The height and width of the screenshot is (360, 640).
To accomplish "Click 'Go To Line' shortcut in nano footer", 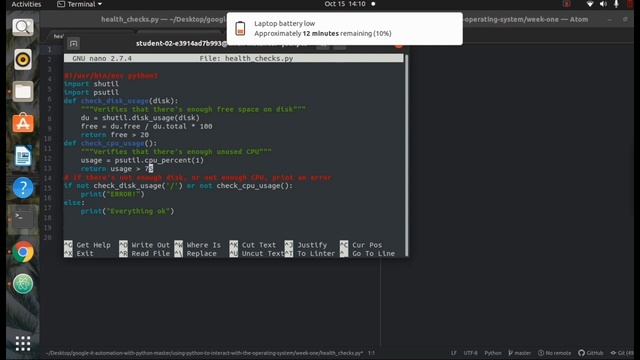I will point(367,253).
